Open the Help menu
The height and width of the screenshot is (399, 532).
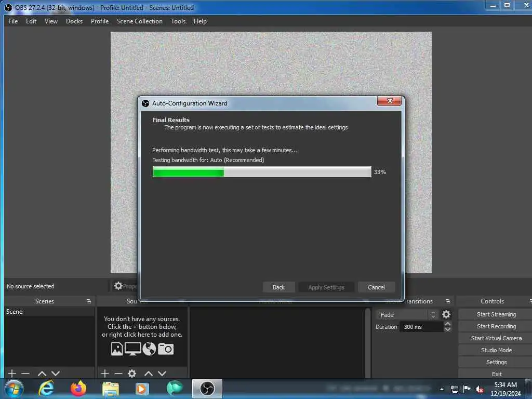click(200, 21)
